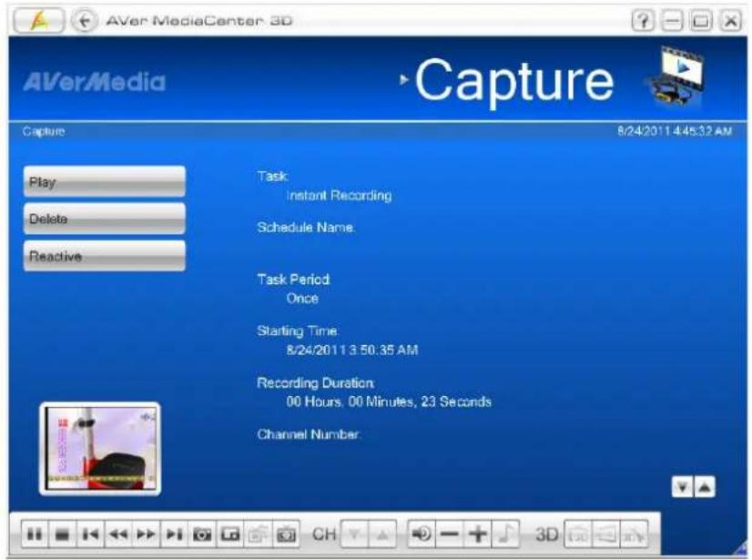Viewport: 752px width, 560px height.
Task: Pause playback with the pause button
Action: coord(35,534)
